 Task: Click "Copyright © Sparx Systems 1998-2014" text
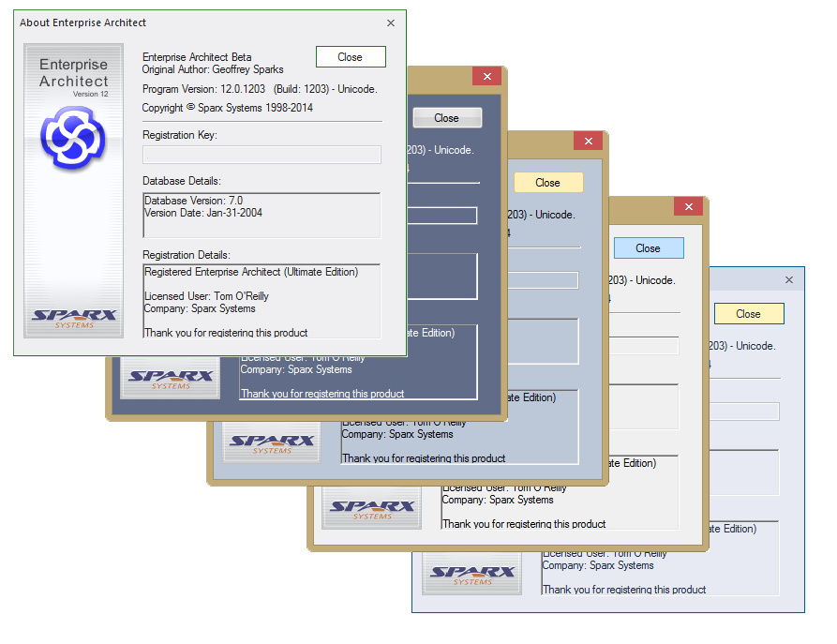[x=228, y=108]
